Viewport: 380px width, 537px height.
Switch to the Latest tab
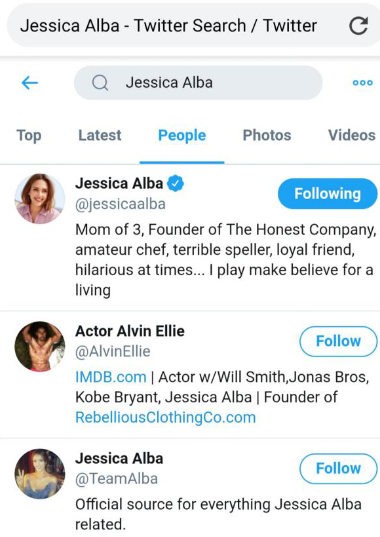tap(100, 135)
